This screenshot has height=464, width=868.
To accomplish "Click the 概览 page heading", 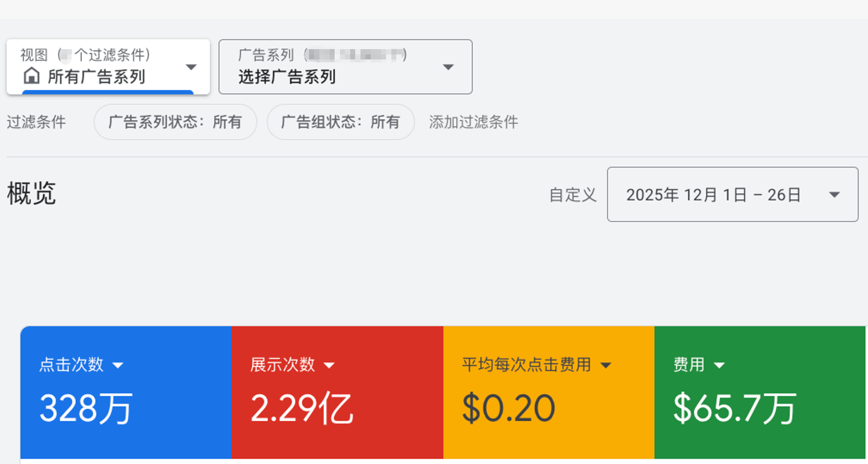I will [32, 194].
